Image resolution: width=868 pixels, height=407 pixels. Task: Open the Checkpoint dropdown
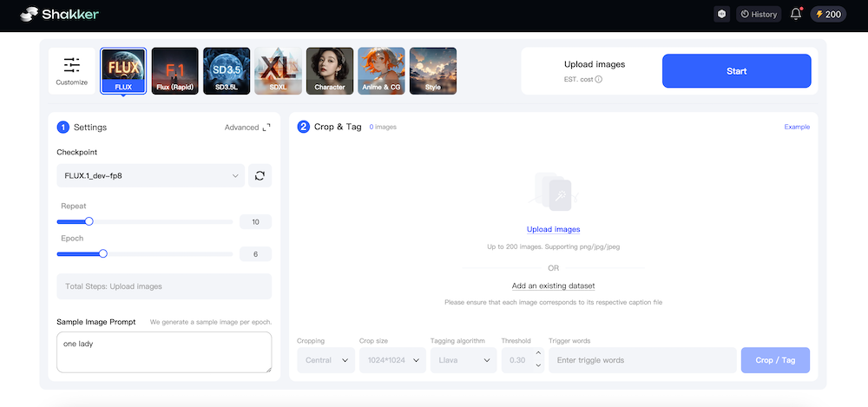point(151,175)
